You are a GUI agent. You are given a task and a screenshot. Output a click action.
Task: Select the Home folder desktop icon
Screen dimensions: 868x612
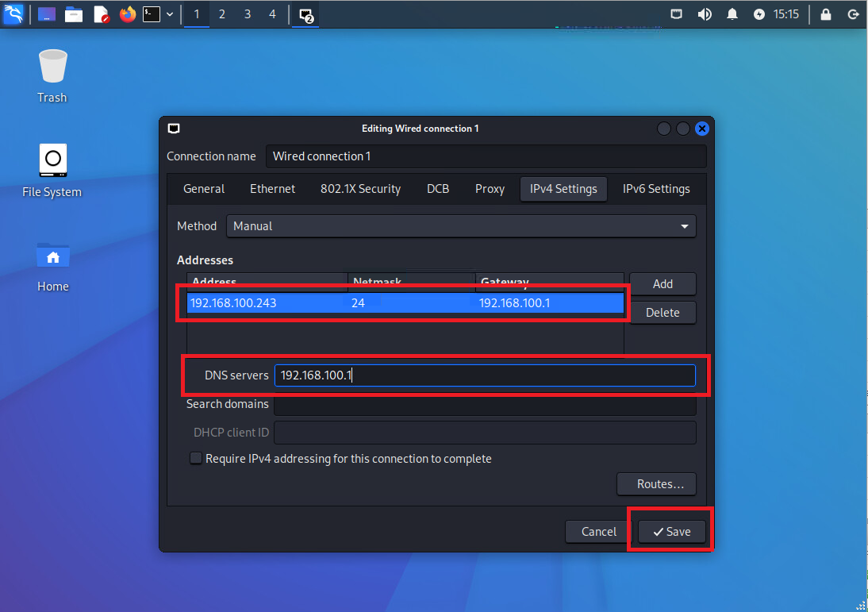(x=52, y=266)
